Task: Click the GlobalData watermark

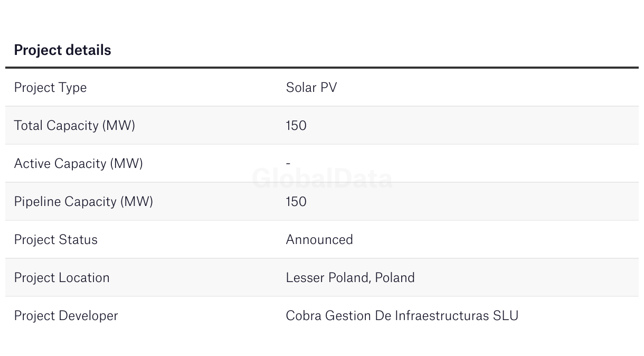Action: (x=322, y=179)
